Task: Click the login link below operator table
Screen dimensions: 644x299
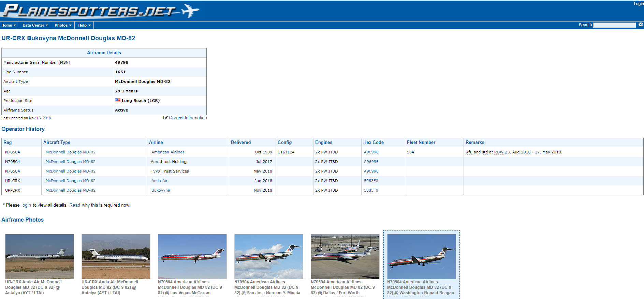Action: (x=26, y=205)
